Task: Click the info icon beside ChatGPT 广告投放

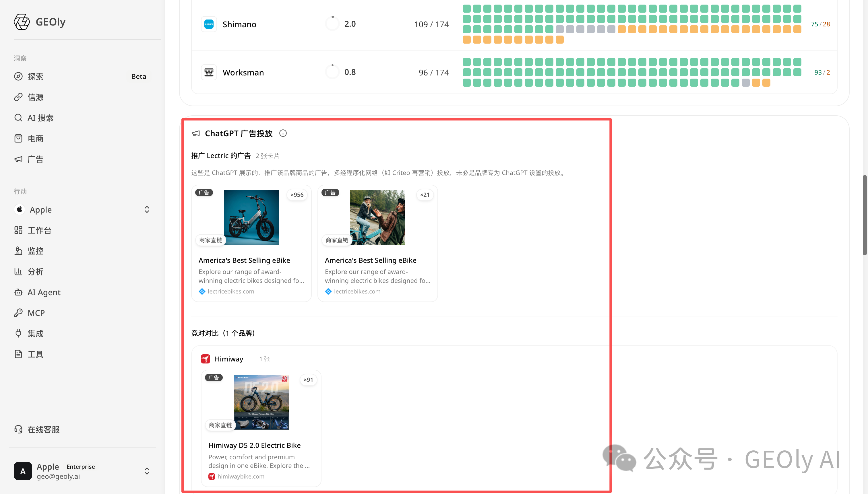Action: pyautogui.click(x=283, y=133)
